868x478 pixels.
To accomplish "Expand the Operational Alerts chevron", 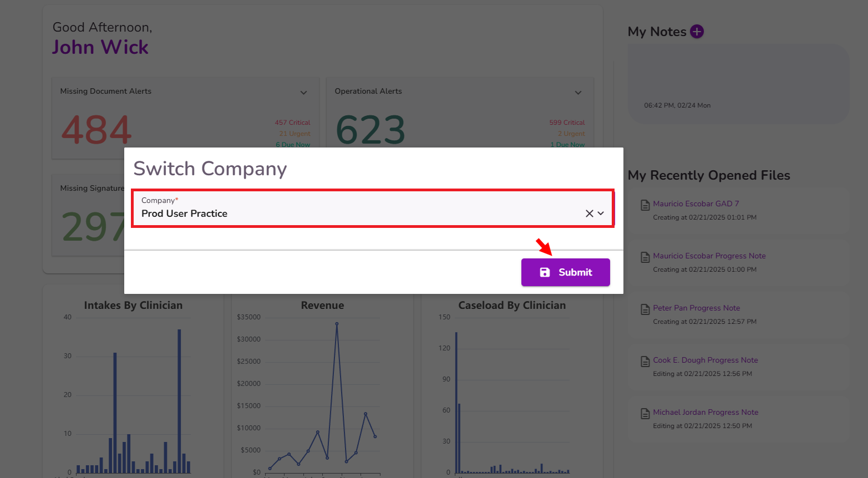I will [578, 93].
